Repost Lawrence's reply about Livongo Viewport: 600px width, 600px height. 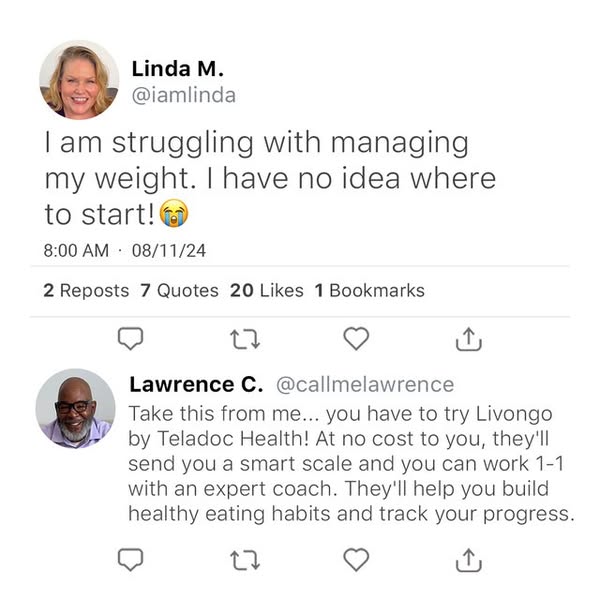click(x=243, y=560)
